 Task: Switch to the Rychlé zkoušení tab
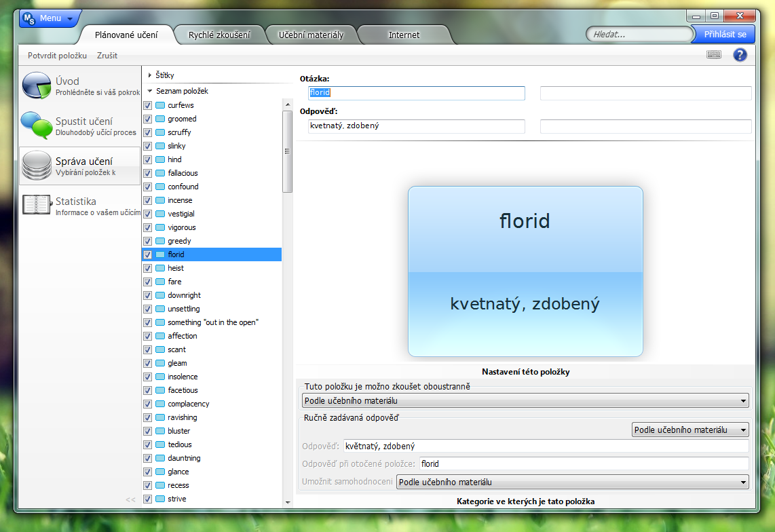click(219, 35)
